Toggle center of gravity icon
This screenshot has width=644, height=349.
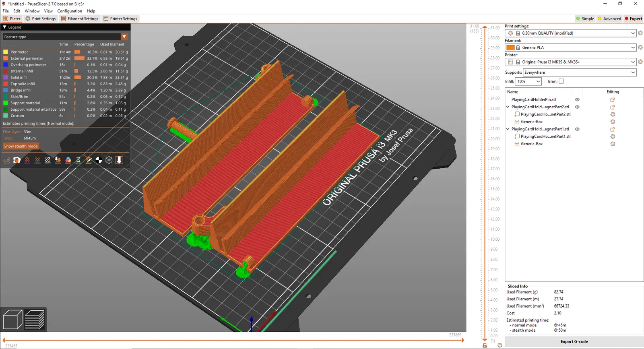(99, 160)
